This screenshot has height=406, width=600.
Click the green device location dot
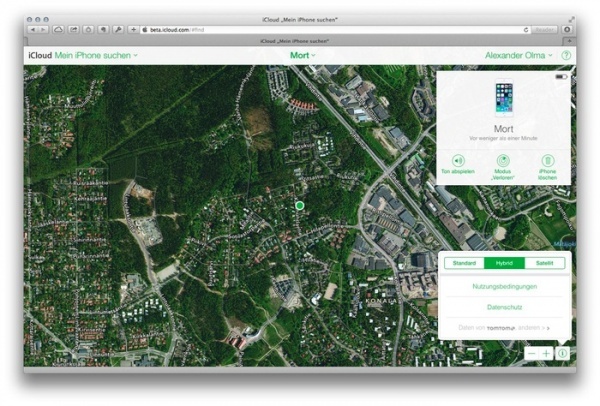click(299, 205)
